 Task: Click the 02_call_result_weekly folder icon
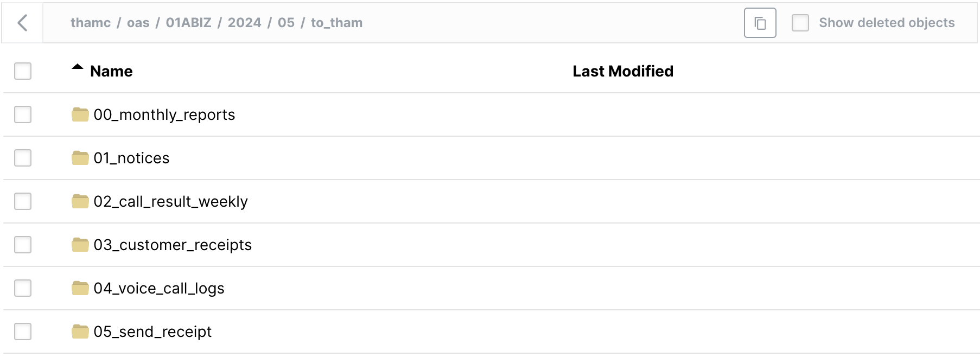point(80,201)
